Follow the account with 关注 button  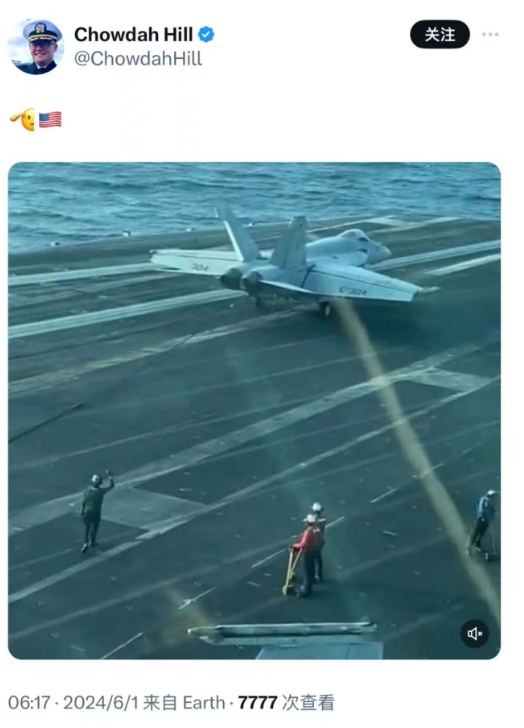[x=440, y=34]
